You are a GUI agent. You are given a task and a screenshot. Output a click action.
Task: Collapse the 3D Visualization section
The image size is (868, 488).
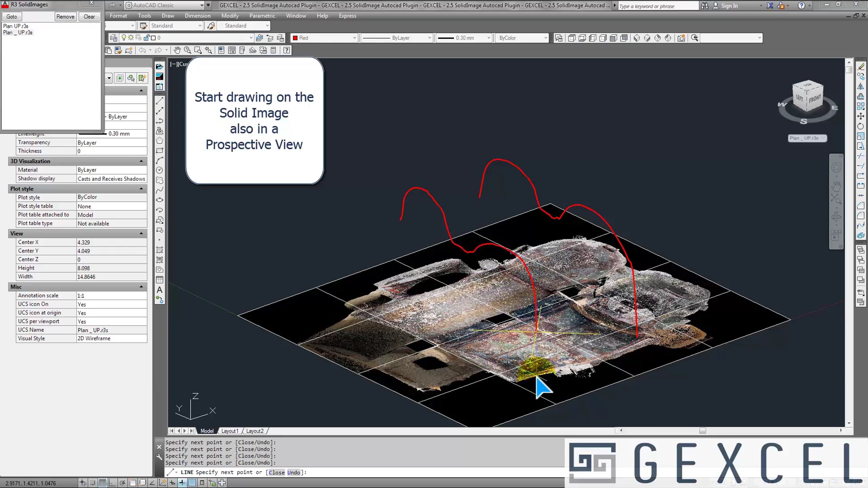(x=141, y=161)
